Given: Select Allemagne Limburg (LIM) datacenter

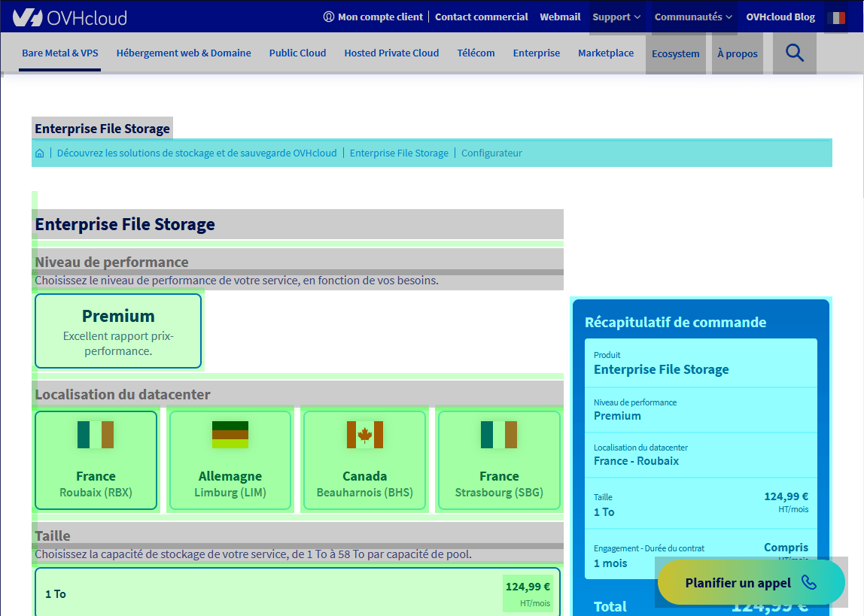Looking at the screenshot, I should click(x=230, y=460).
